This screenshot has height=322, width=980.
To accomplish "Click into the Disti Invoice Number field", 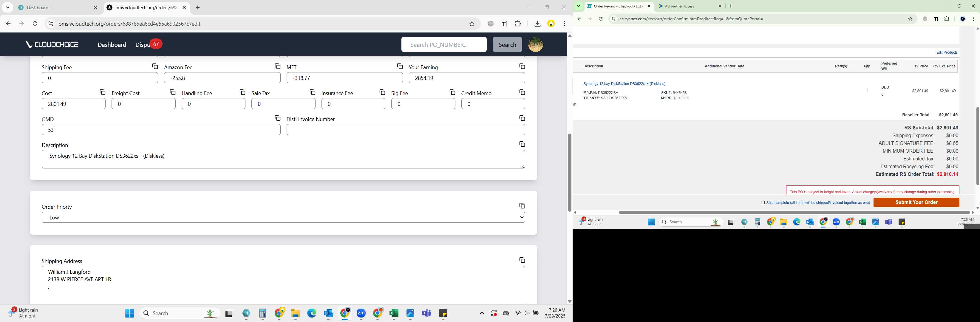I will 406,130.
